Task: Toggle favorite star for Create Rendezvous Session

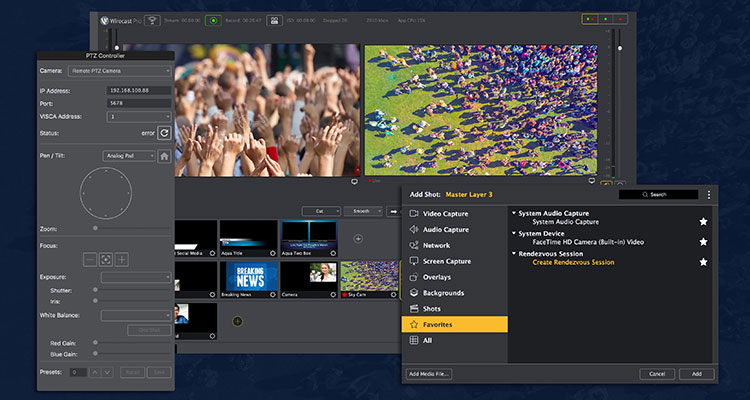Action: (x=703, y=262)
